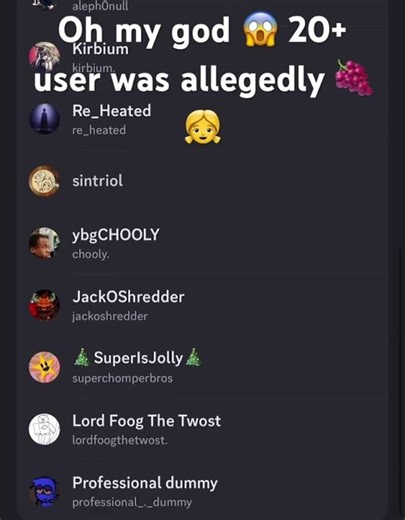Tap sintriol's round avatar
This screenshot has width=405, height=520.
tap(44, 181)
